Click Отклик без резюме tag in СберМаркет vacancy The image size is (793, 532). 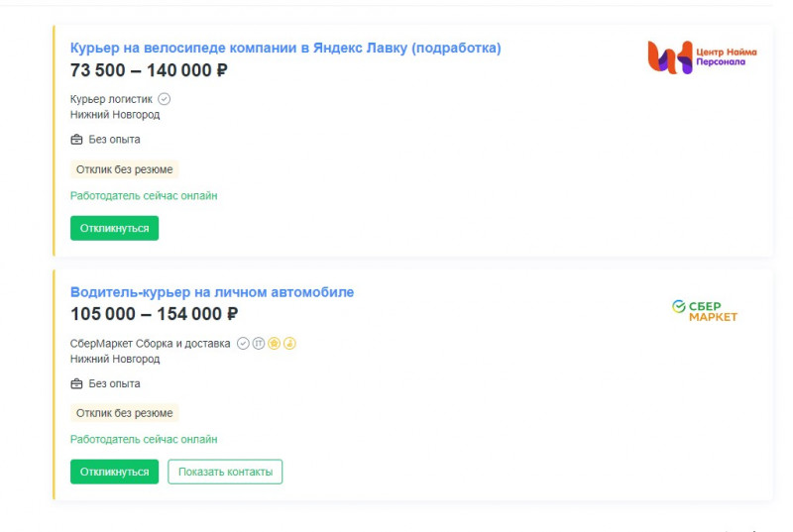coord(125,413)
